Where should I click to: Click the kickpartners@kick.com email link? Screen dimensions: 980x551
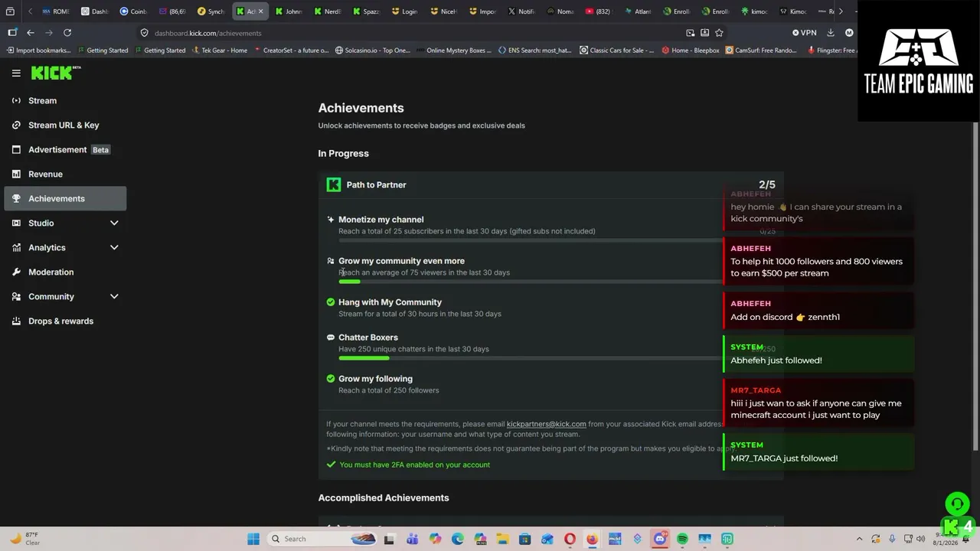pos(546,424)
